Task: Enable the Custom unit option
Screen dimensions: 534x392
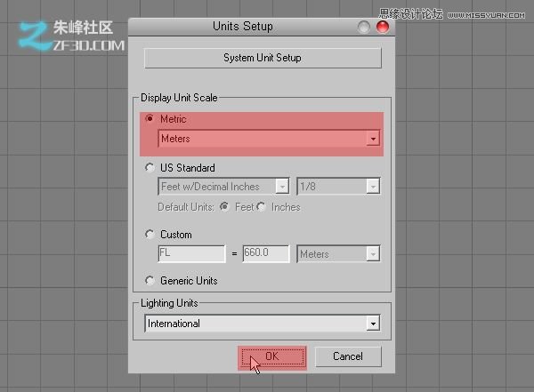Action: (150, 235)
